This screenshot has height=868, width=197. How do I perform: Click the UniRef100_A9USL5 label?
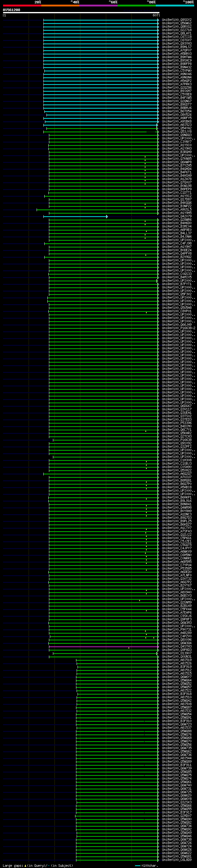tap(176, 210)
